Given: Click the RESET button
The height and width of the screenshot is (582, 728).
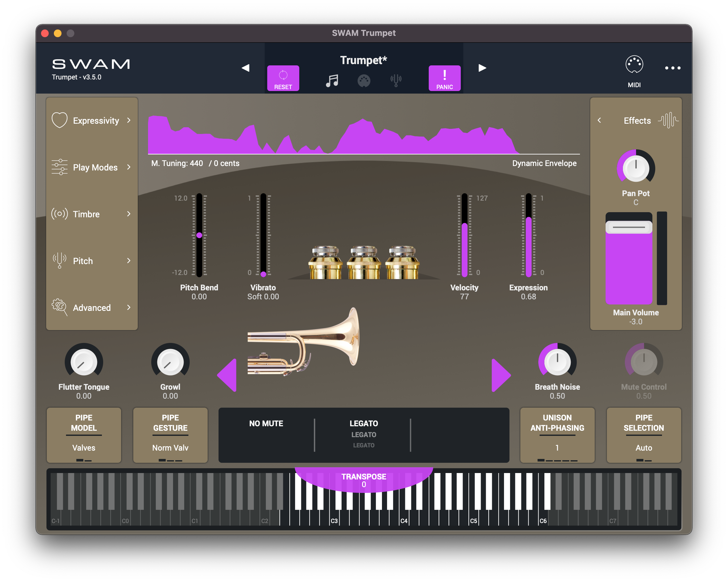Looking at the screenshot, I should (283, 78).
